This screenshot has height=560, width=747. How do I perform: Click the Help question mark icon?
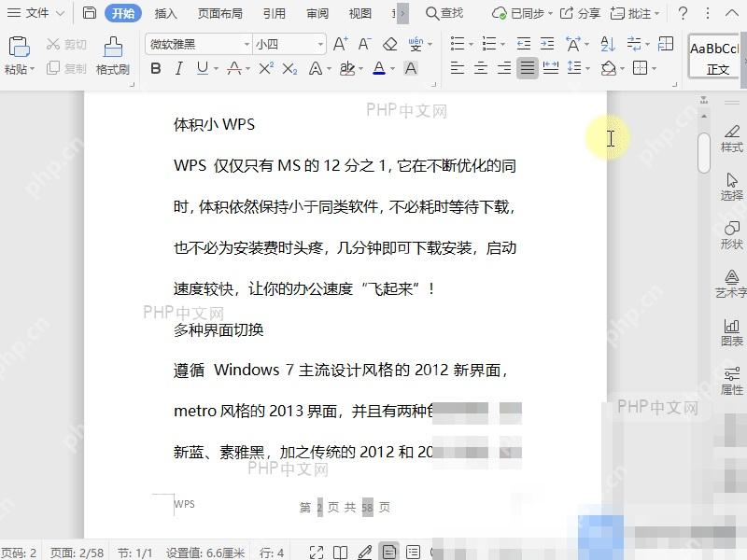683,13
